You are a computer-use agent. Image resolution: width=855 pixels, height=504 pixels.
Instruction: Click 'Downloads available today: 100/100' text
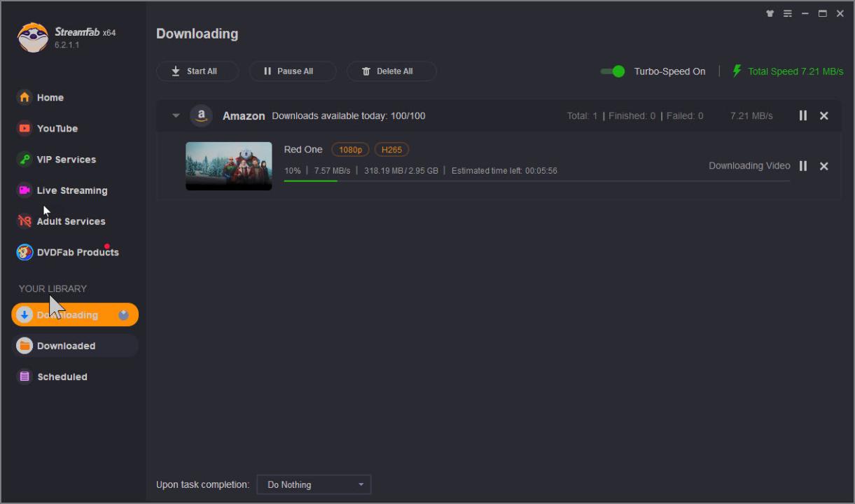coord(349,116)
